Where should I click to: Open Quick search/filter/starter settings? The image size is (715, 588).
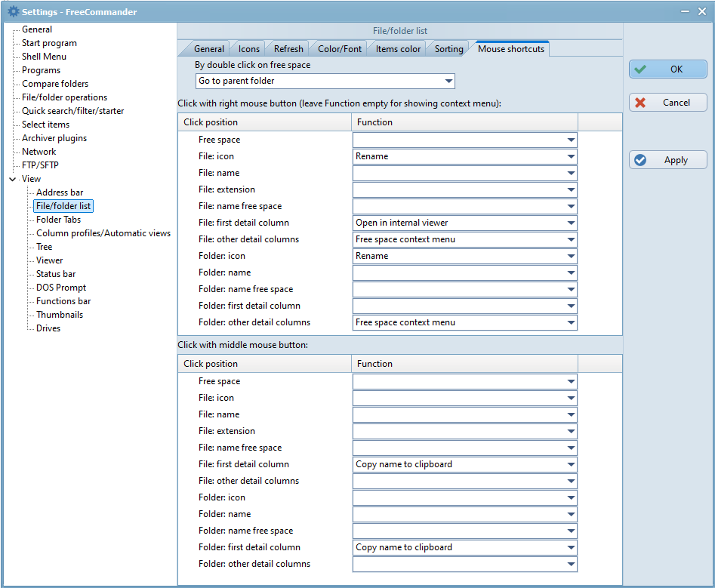(73, 111)
